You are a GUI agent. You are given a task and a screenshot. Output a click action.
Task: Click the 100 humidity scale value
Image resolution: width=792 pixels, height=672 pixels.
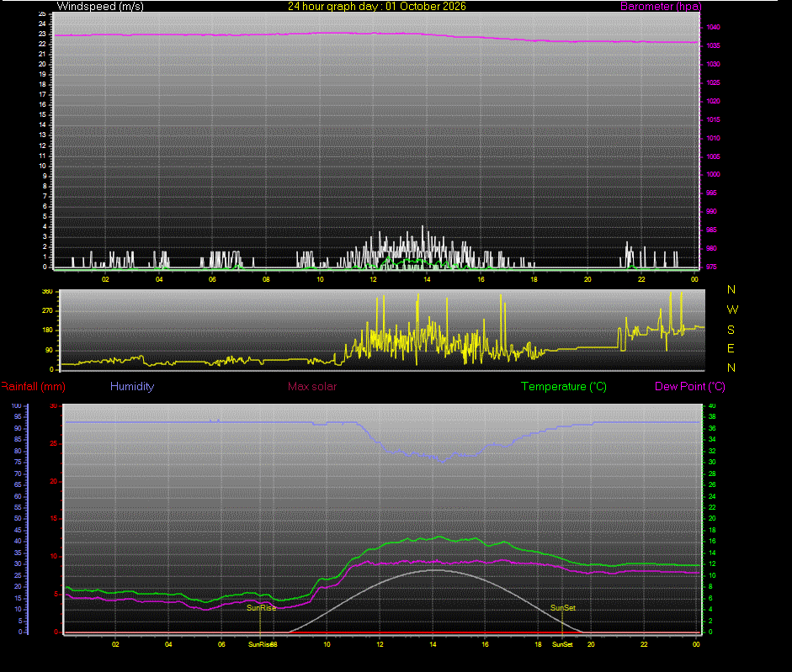(x=16, y=405)
